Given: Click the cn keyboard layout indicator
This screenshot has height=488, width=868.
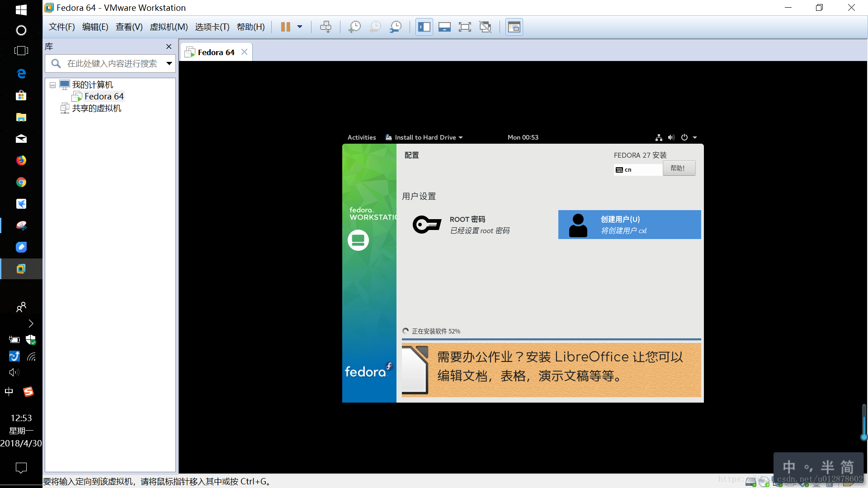Looking at the screenshot, I should pos(638,170).
